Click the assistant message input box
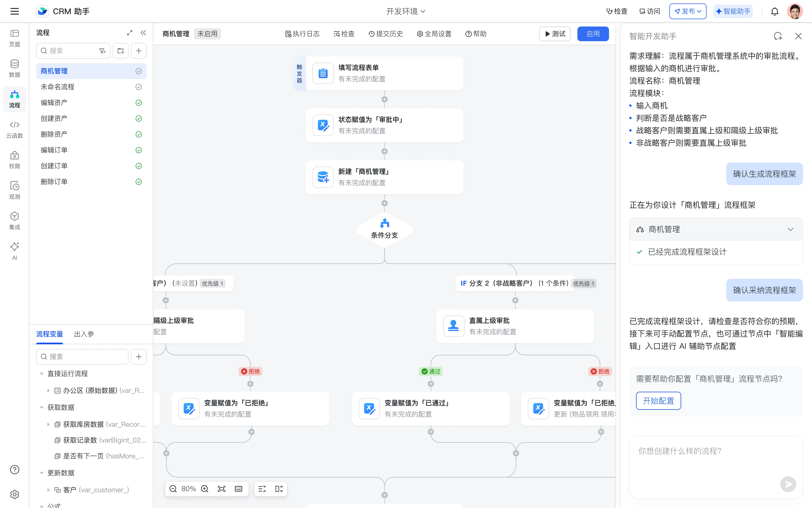Image resolution: width=812 pixels, height=508 pixels. point(716,467)
